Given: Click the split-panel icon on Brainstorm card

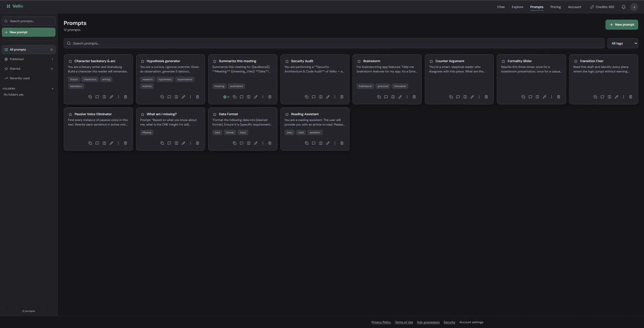Looking at the screenshot, I should [393, 97].
